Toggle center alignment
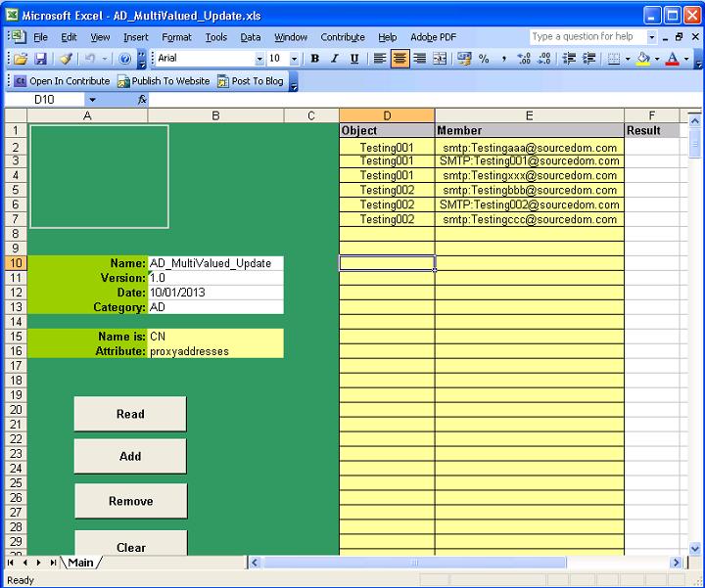This screenshot has height=588, width=705. [399, 59]
